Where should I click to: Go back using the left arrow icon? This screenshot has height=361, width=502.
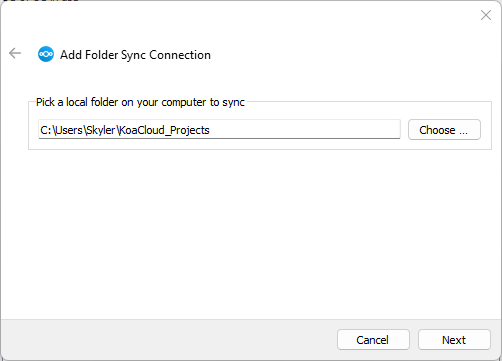point(15,53)
